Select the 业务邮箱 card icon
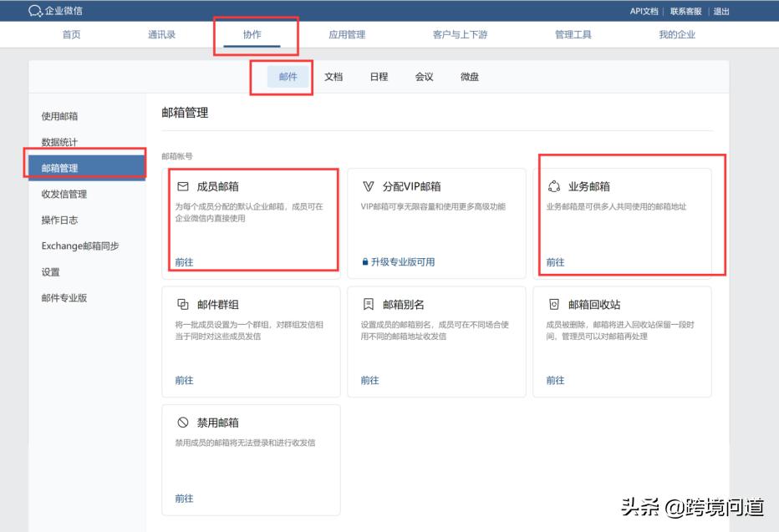The width and height of the screenshot is (779, 532). click(554, 185)
